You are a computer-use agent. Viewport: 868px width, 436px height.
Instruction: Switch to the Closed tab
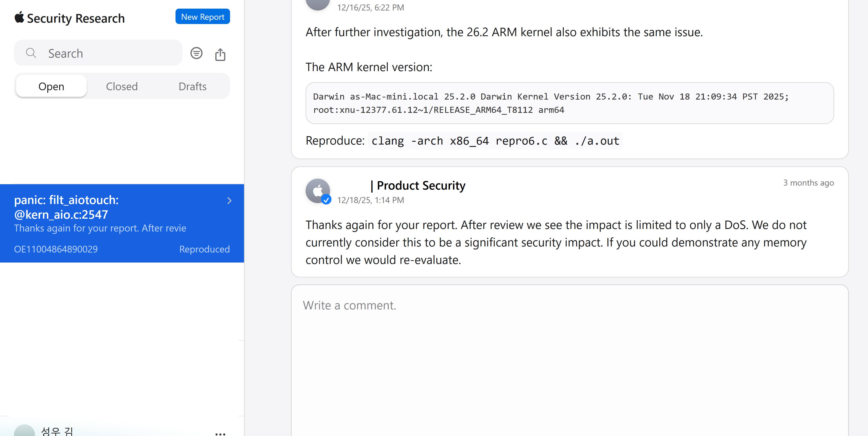[122, 86]
